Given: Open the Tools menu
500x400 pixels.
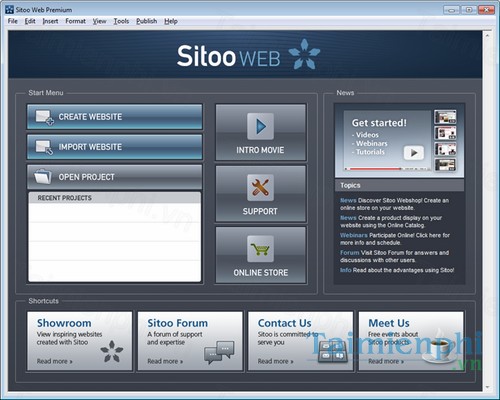Looking at the screenshot, I should tap(121, 21).
